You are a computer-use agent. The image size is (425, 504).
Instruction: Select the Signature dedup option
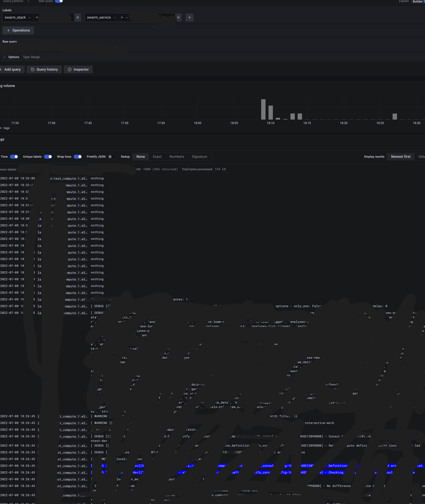(x=200, y=156)
